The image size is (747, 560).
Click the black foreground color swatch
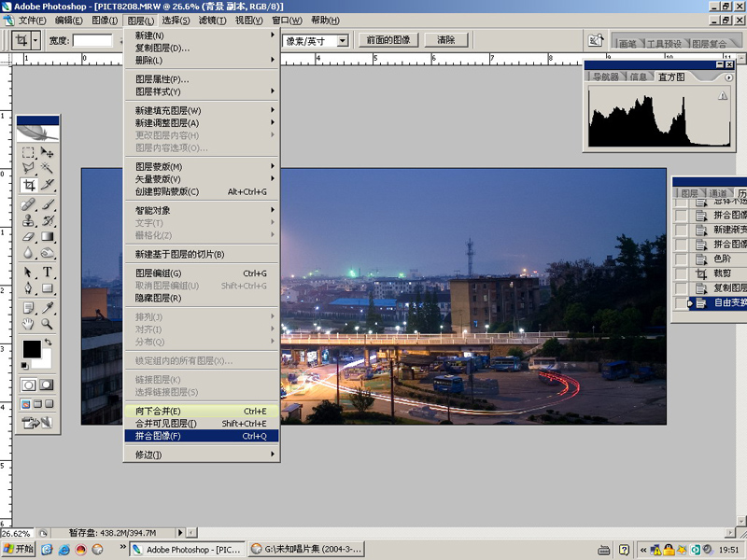point(31,349)
